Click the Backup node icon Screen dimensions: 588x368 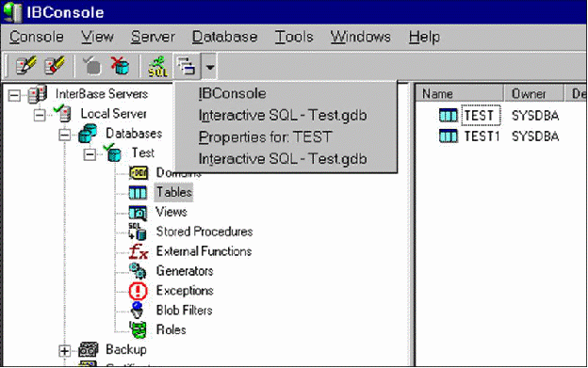click(89, 350)
